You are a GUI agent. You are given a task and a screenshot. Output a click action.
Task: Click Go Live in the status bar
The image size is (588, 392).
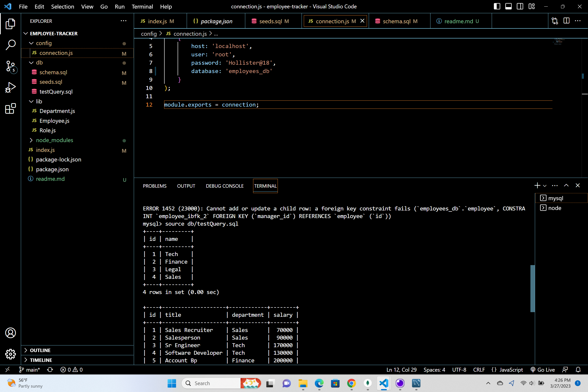click(542, 369)
